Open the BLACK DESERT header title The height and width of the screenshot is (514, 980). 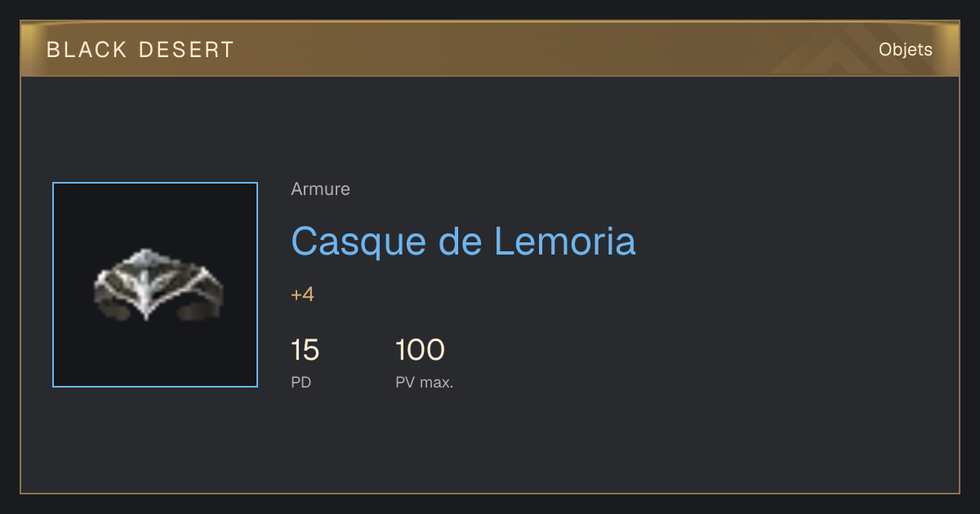[x=140, y=50]
